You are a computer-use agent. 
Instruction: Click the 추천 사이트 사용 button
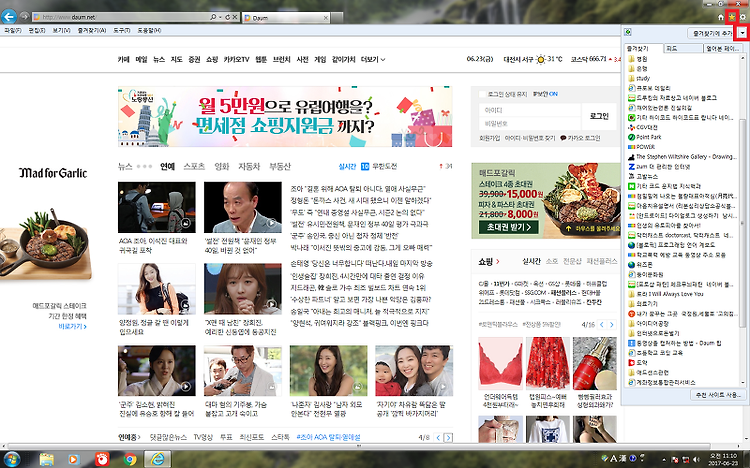coord(717,395)
